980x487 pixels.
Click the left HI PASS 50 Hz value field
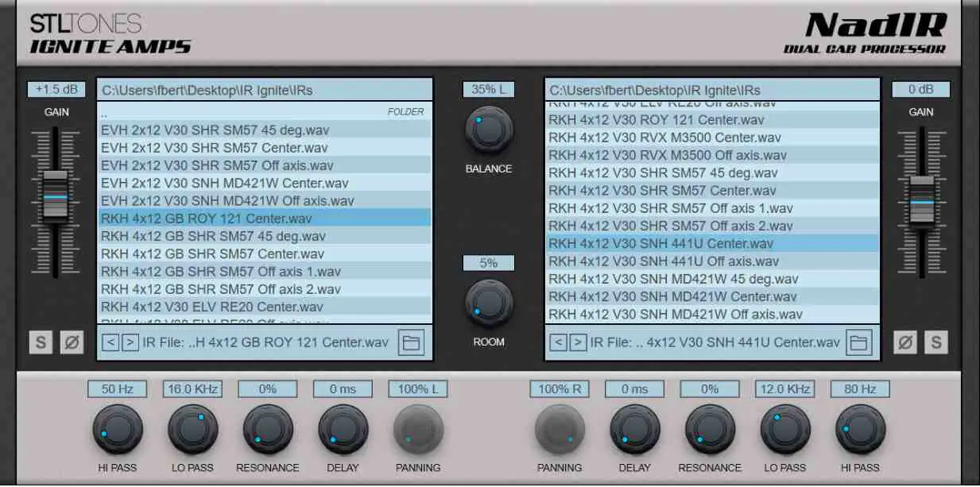(118, 389)
